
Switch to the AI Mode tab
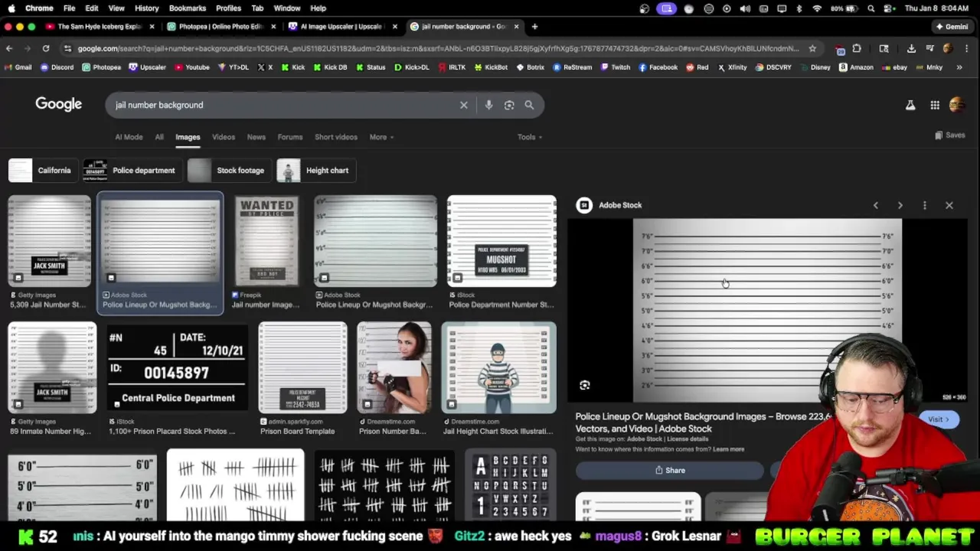(129, 137)
